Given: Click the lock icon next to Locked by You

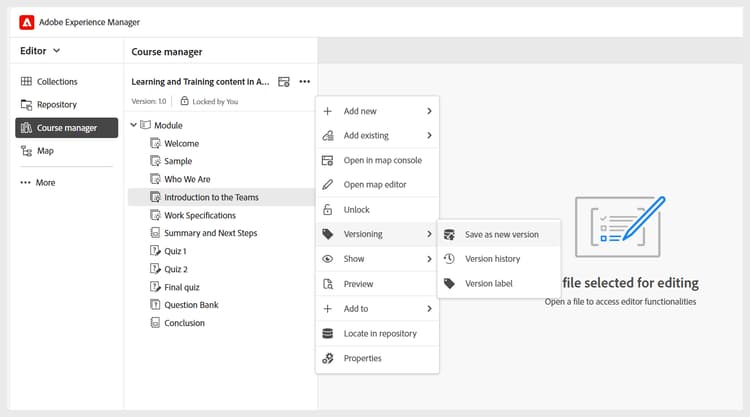Looking at the screenshot, I should point(184,101).
